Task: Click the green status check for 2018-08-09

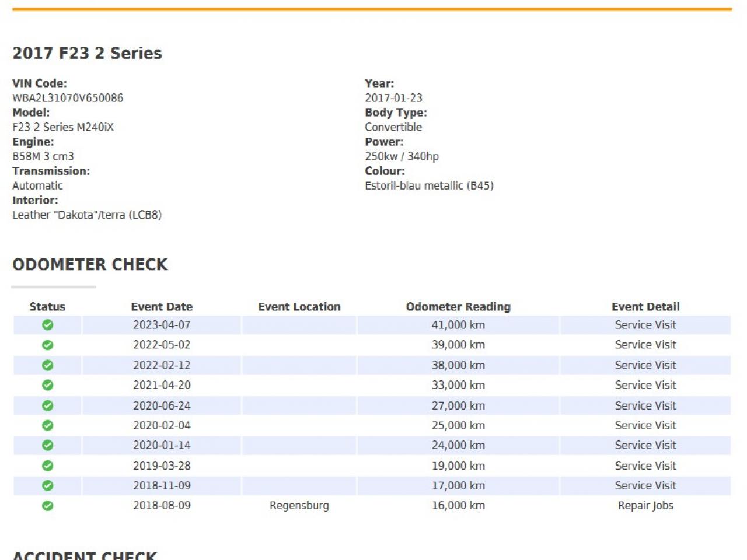Action: 48,506
